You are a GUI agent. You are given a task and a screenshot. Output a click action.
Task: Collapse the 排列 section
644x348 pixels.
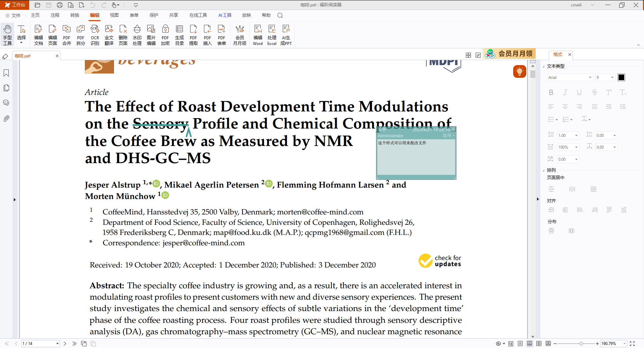(x=544, y=170)
